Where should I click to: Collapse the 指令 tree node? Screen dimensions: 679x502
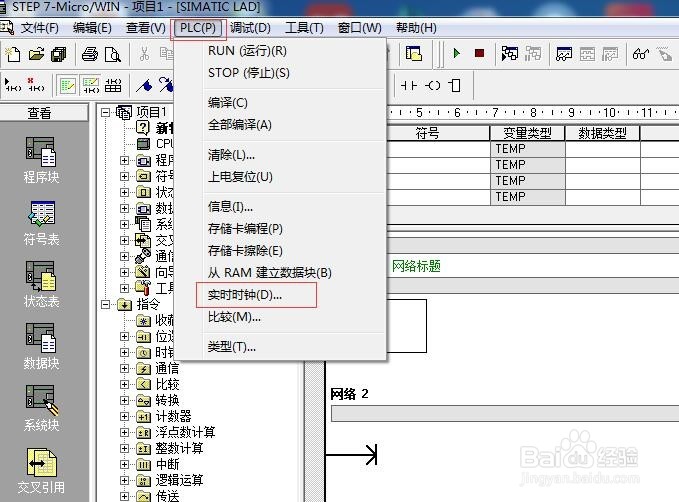pyautogui.click(x=105, y=304)
